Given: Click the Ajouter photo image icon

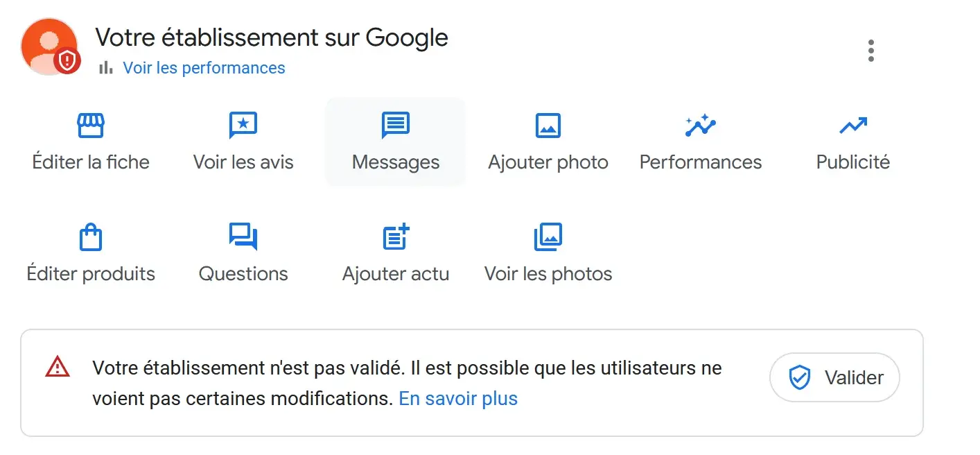Looking at the screenshot, I should pyautogui.click(x=548, y=126).
